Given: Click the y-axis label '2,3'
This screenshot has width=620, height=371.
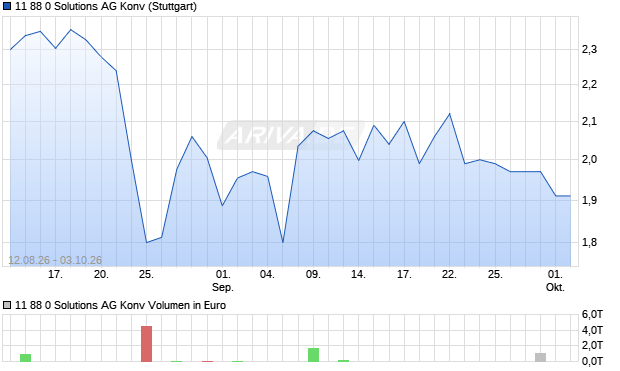Looking at the screenshot, I should [589, 49].
